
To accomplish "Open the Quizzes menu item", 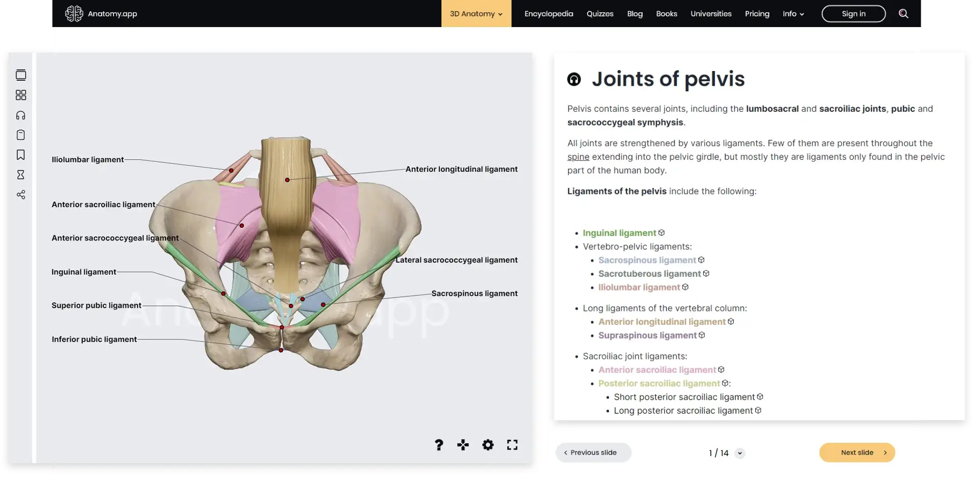I will pyautogui.click(x=600, y=14).
